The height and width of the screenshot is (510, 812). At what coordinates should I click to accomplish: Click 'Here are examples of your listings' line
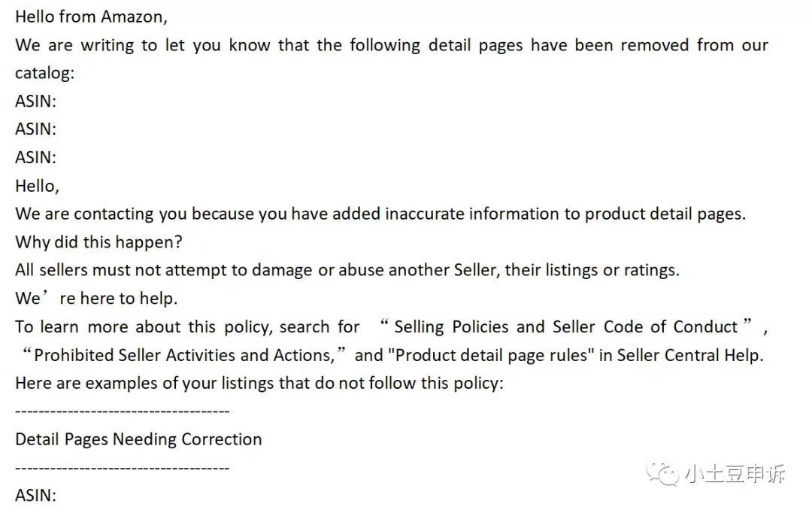pos(259,384)
